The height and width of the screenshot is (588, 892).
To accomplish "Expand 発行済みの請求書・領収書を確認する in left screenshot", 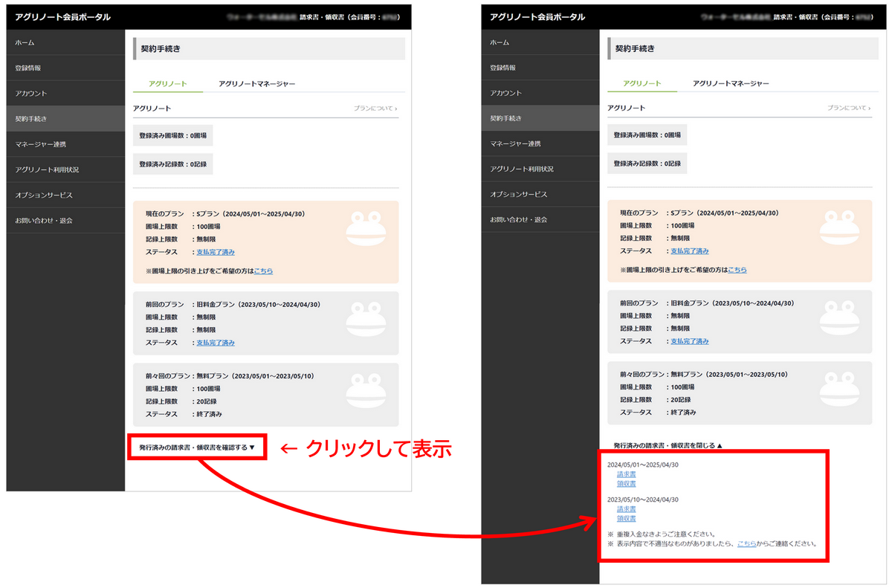I will (197, 448).
